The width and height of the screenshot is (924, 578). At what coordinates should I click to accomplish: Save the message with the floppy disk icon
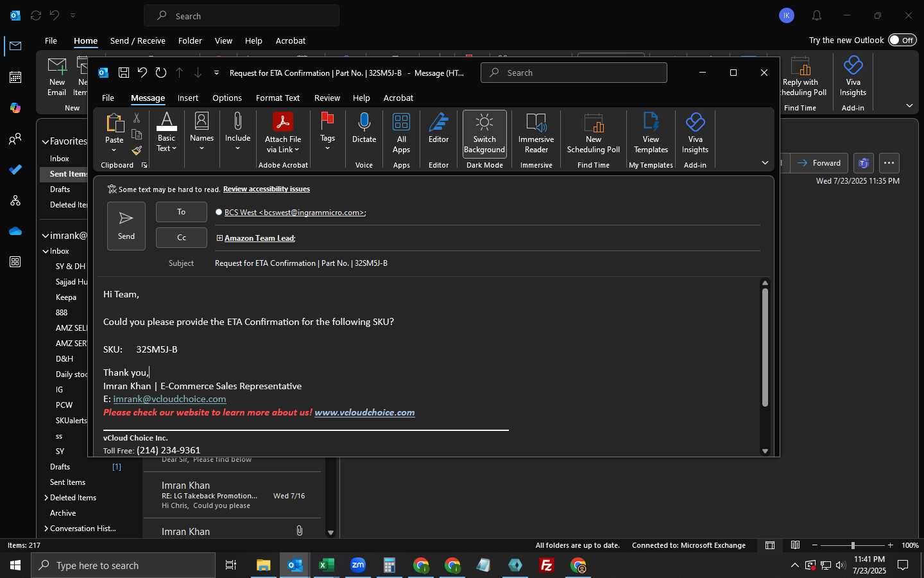pyautogui.click(x=124, y=73)
